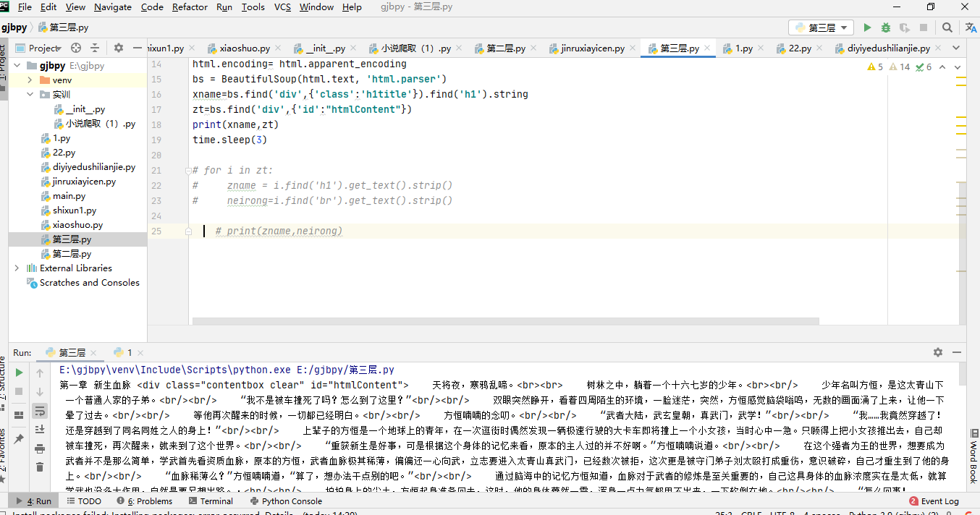Hide the Run panel with the minus icon
980x515 pixels.
(958, 352)
